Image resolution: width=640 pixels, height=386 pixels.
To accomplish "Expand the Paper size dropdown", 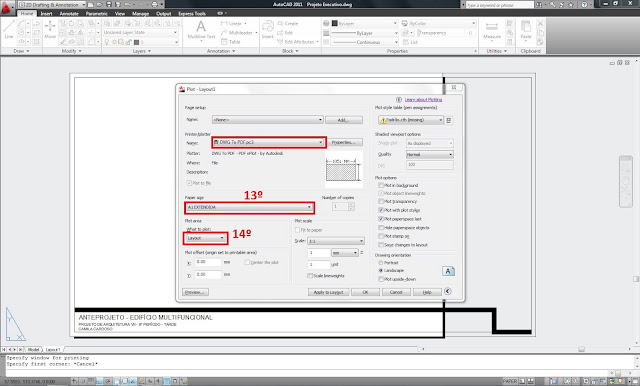I will coord(249,207).
